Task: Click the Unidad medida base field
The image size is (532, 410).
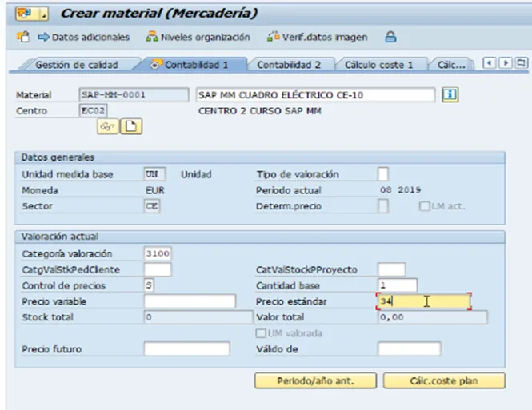Action: click(154, 174)
